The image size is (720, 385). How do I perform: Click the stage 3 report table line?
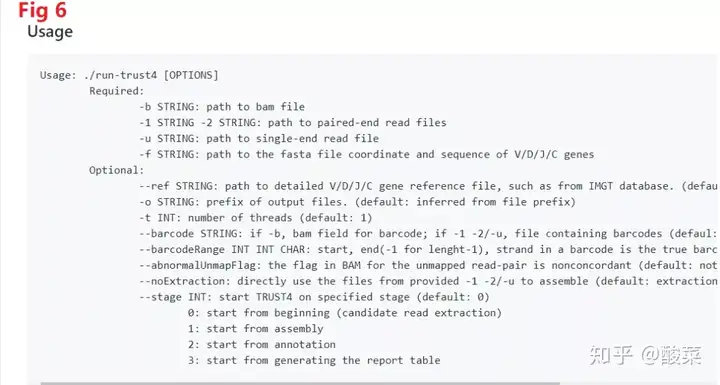(314, 361)
